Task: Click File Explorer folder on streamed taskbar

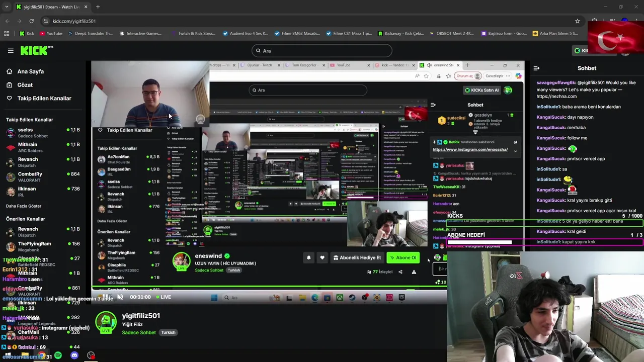Action: point(302,298)
